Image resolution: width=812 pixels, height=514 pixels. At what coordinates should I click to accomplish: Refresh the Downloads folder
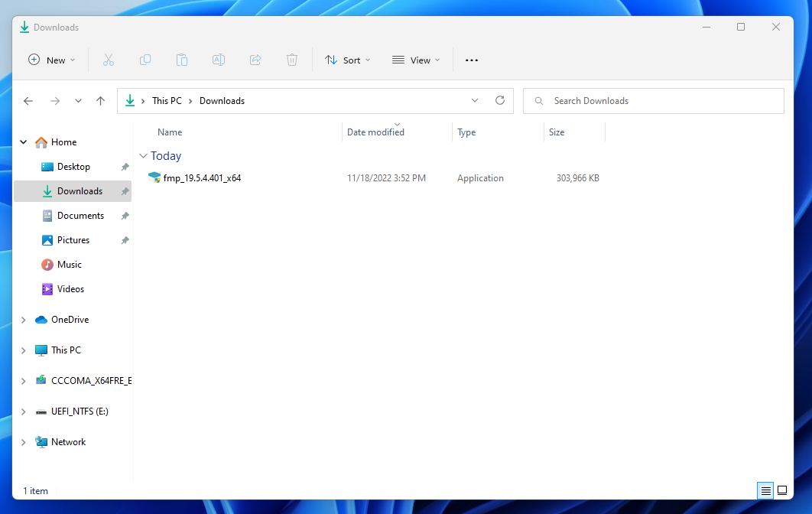coord(500,100)
